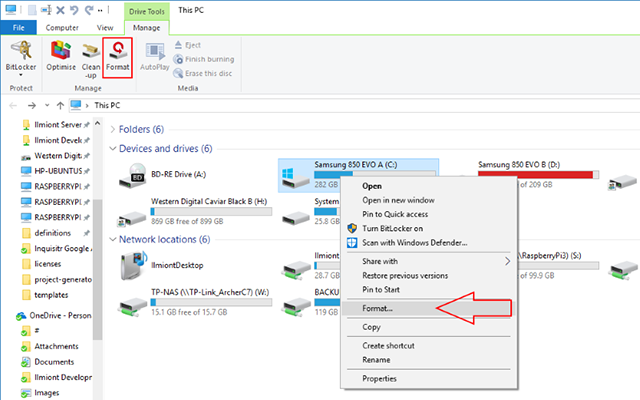Image resolution: width=640 pixels, height=400 pixels.
Task: Click the Delete X quick access icon
Action: pyautogui.click(x=60, y=10)
